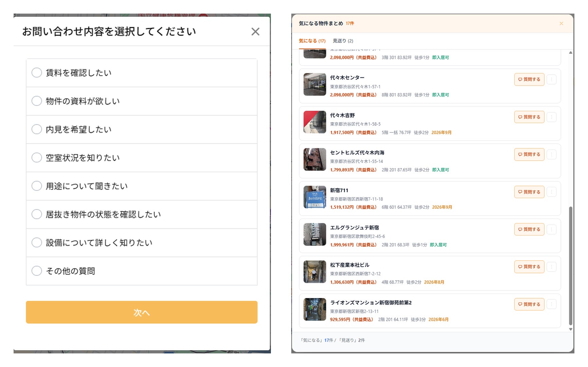Image resolution: width=588 pixels, height=367 pixels.
Task: Click 質問する for 代々木センター
Action: (x=529, y=80)
